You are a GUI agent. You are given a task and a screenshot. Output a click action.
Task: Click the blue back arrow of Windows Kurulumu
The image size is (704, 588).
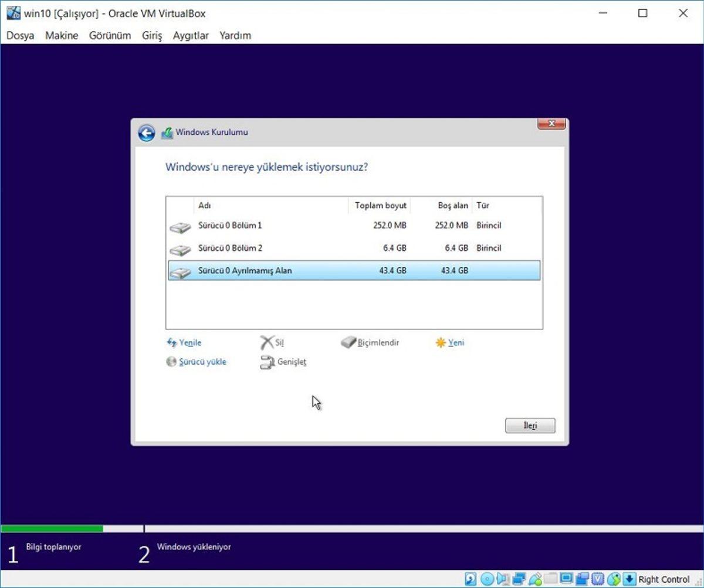[x=146, y=132]
